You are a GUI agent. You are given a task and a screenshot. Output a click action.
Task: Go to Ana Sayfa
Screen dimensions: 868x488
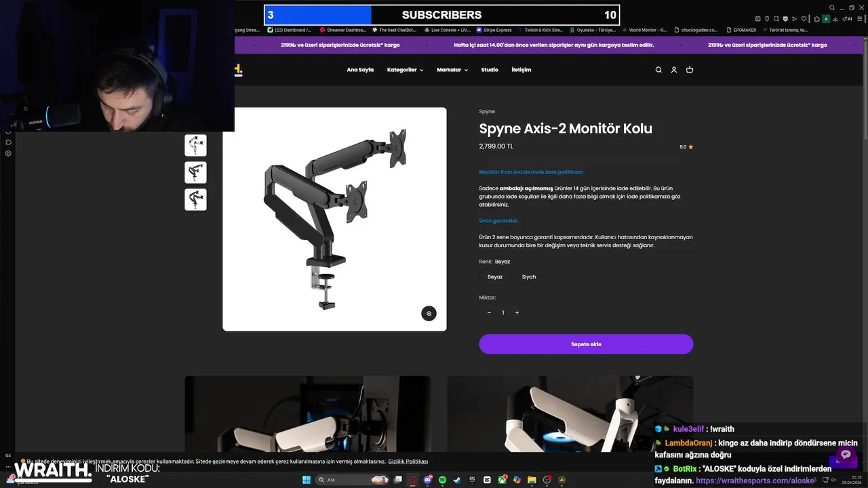[x=360, y=70]
